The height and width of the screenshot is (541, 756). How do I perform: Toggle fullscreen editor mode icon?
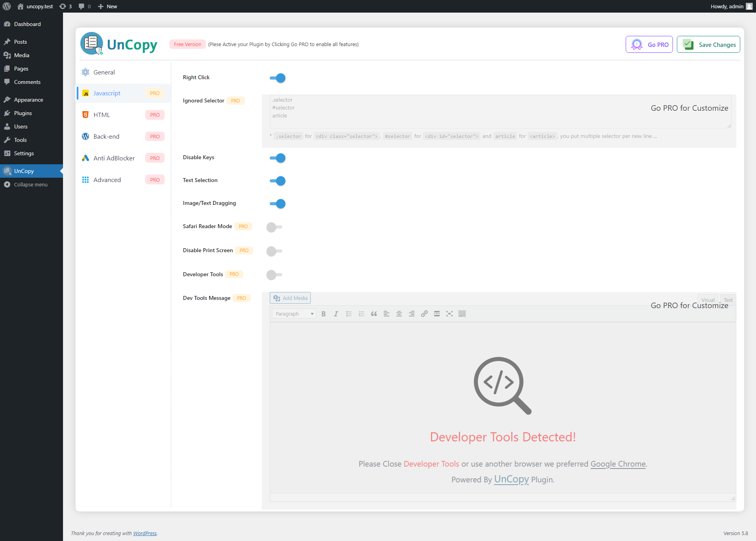(x=449, y=314)
